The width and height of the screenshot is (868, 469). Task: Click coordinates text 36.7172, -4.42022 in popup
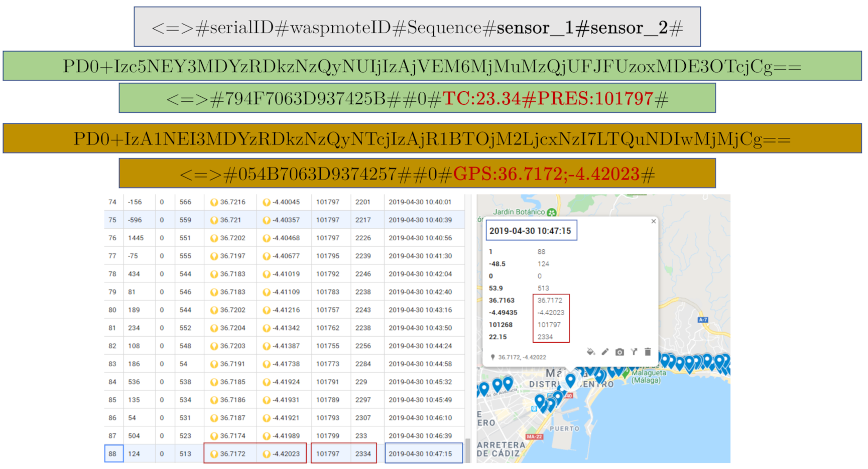[x=522, y=358]
